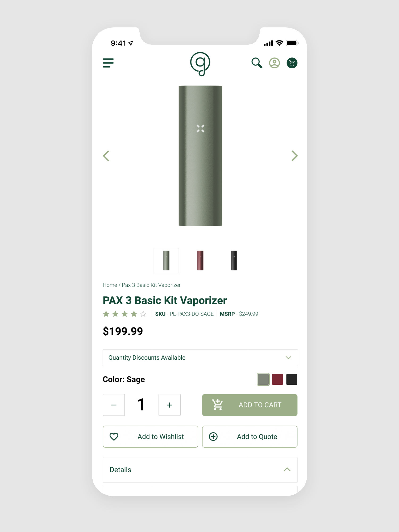Click the star rating row
Viewport: 399px width, 532px height.
coord(124,314)
